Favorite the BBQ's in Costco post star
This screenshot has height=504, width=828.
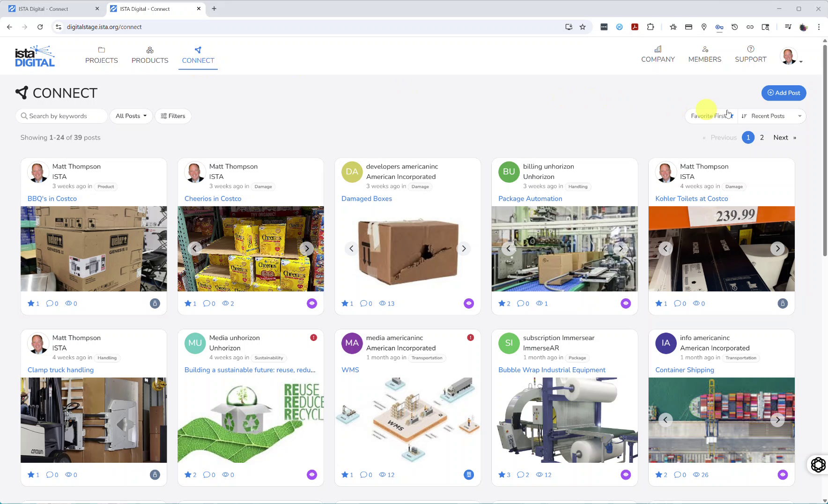point(31,304)
